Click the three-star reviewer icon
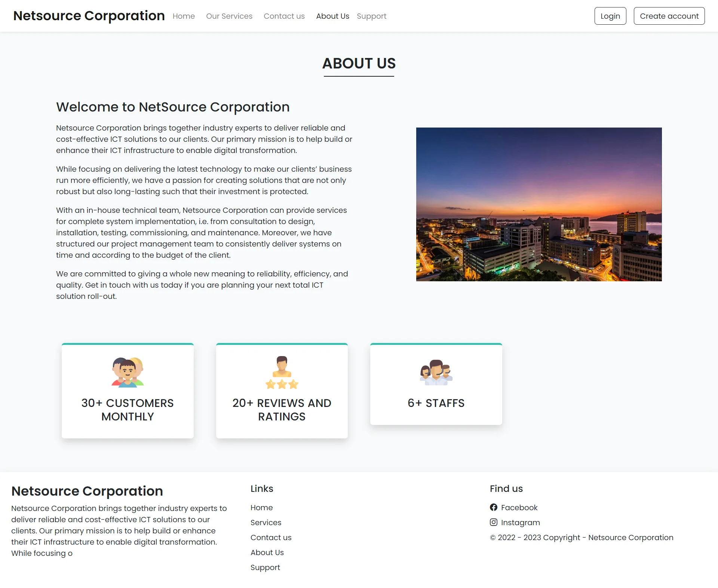Image resolution: width=718 pixels, height=588 pixels. click(x=282, y=373)
